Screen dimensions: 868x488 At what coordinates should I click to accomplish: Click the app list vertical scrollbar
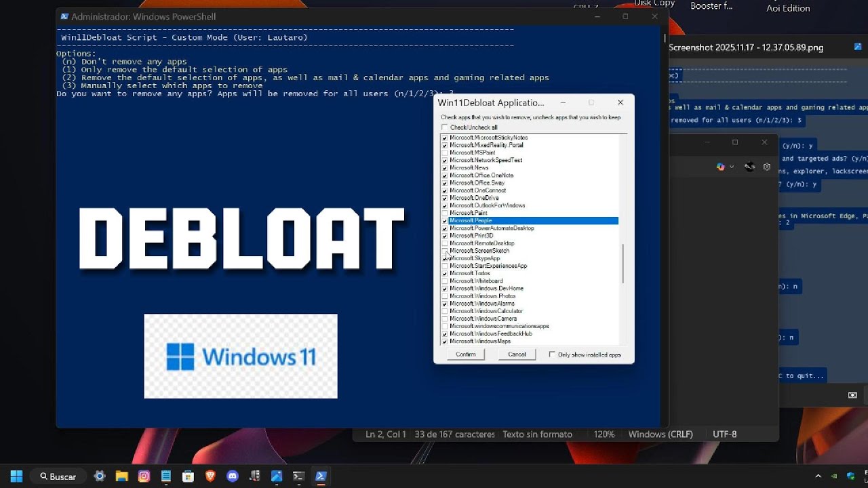pos(623,264)
